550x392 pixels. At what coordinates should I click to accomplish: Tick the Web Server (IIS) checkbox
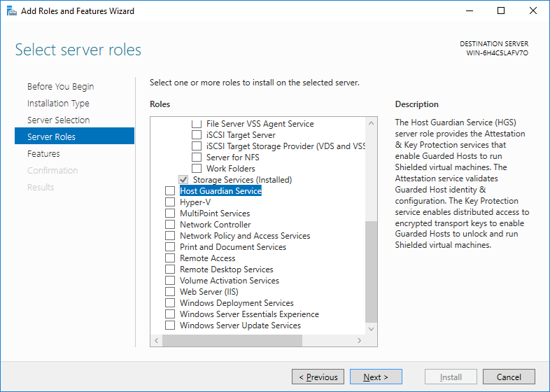pyautogui.click(x=170, y=292)
